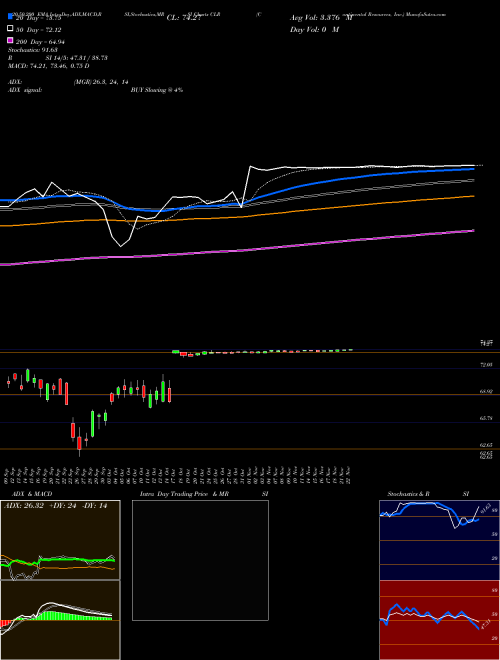Click the 72.03 price axis label
Viewport: 500px width, 660px height.
click(486, 365)
